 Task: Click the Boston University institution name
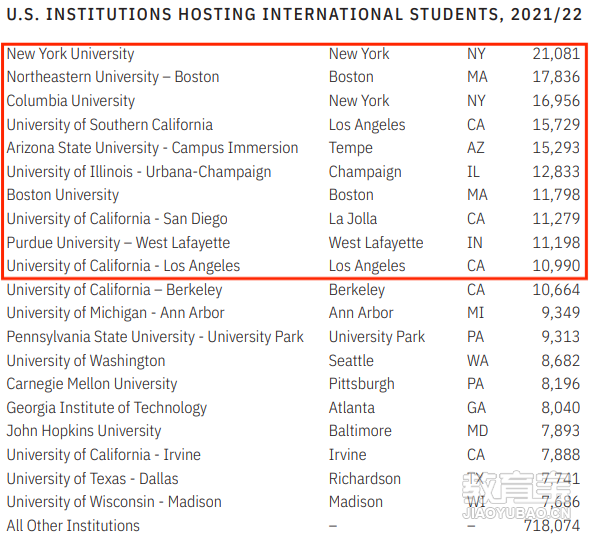point(63,195)
